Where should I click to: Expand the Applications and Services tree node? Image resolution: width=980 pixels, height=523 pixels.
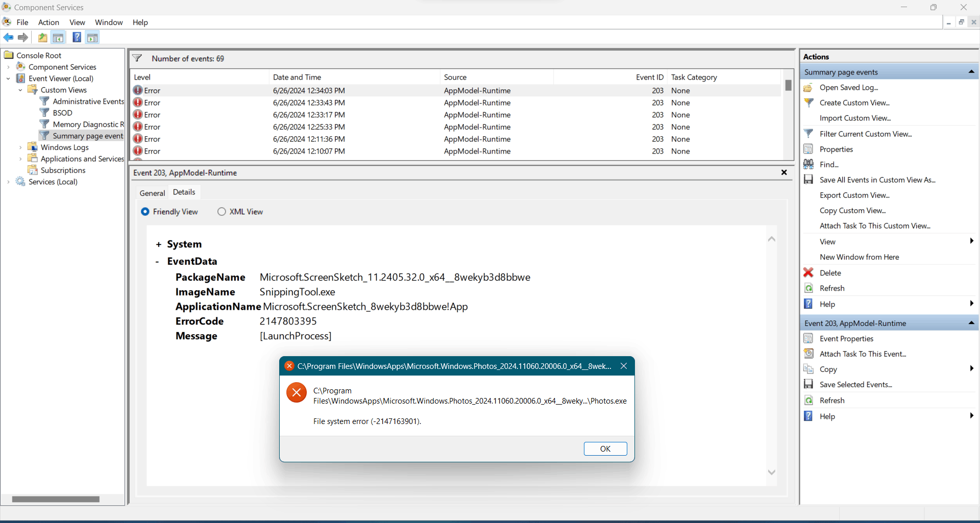click(x=20, y=159)
